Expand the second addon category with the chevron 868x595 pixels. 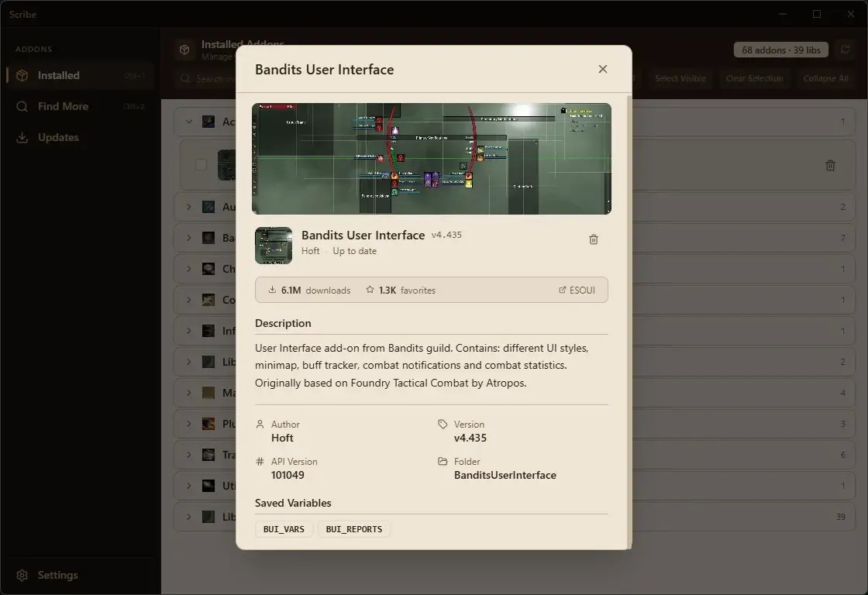(x=188, y=207)
